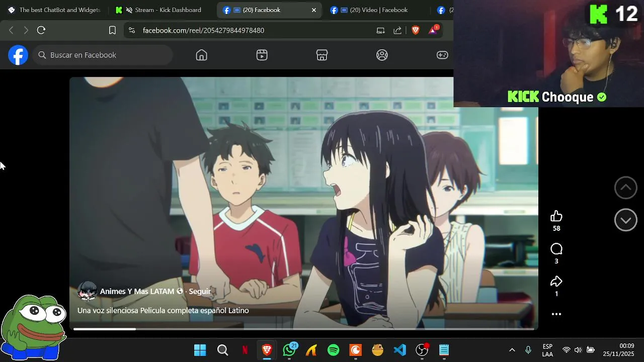
Task: Open Windows taskbar search
Action: pyautogui.click(x=222, y=350)
